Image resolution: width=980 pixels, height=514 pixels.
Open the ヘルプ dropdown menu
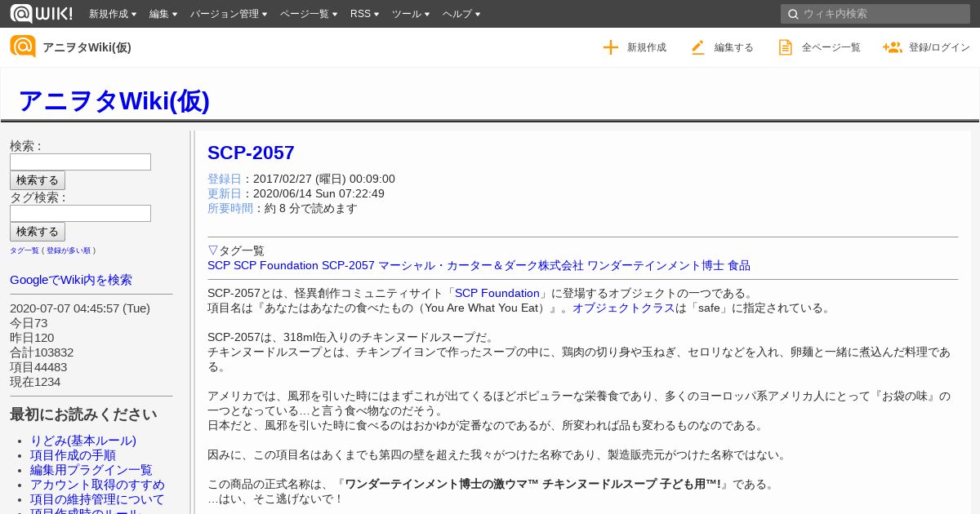461,14
